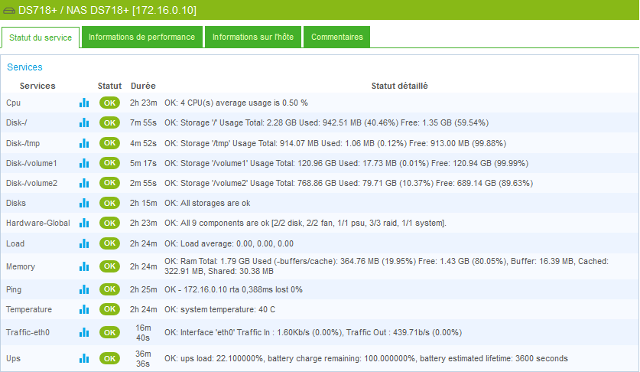The height and width of the screenshot is (372, 640).
Task: Switch to the Informations de performance tab
Action: (142, 37)
